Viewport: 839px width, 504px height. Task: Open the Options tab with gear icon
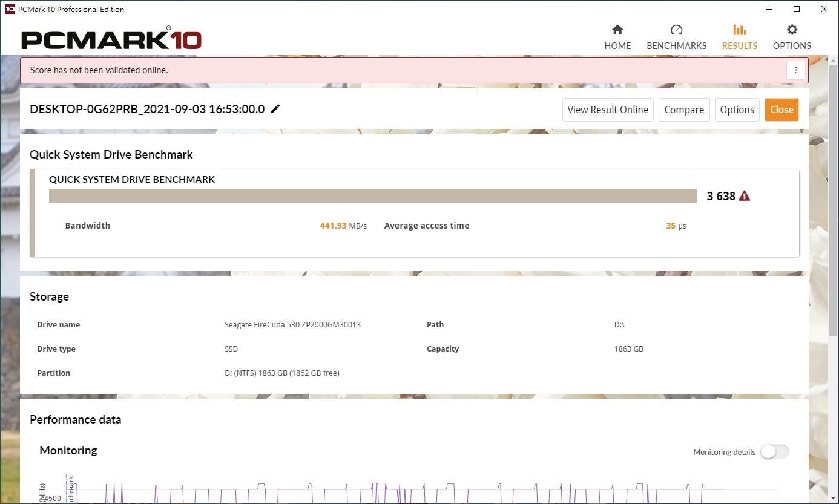click(792, 38)
